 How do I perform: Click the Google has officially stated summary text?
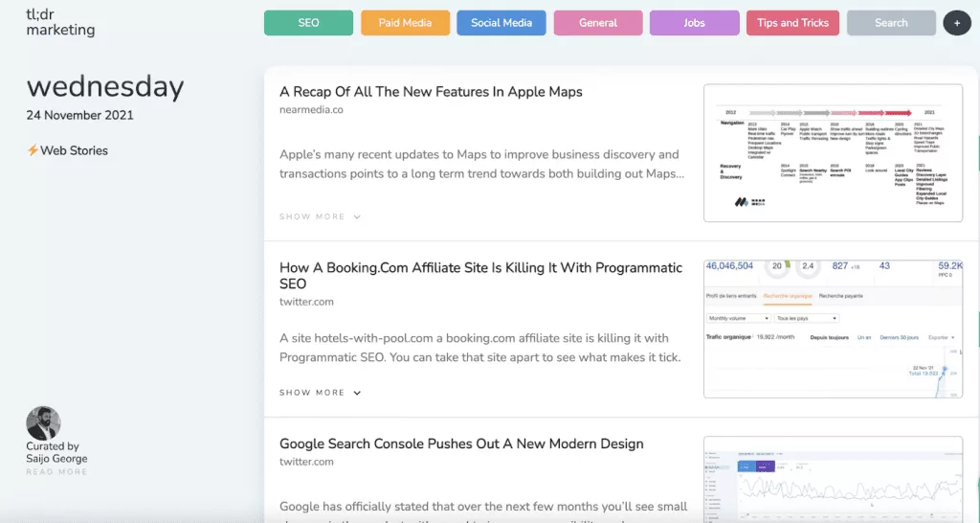click(x=483, y=512)
